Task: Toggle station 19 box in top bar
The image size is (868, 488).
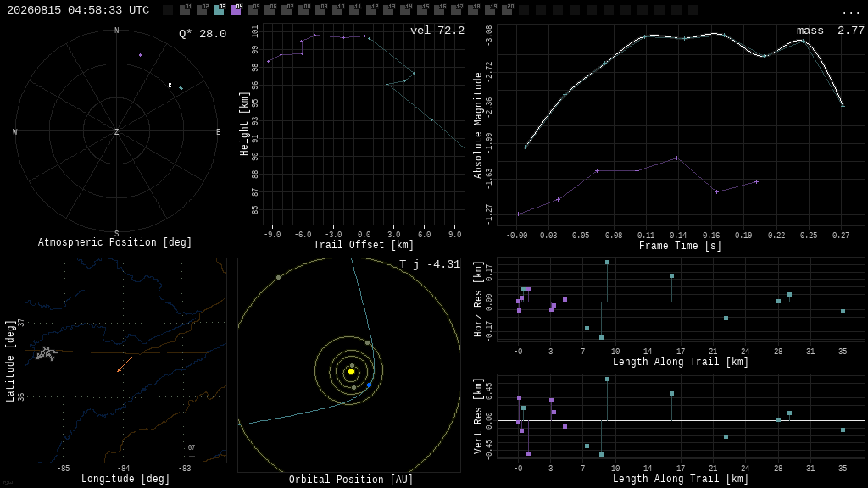Action: 490,10
